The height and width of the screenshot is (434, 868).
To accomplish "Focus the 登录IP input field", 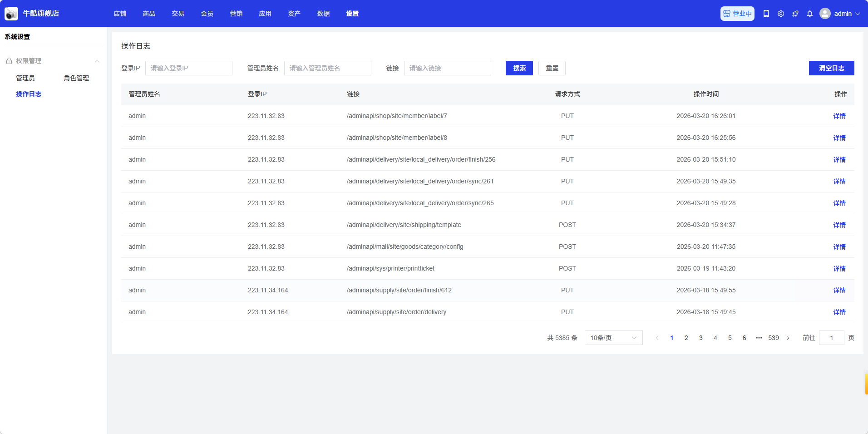I will (x=188, y=68).
